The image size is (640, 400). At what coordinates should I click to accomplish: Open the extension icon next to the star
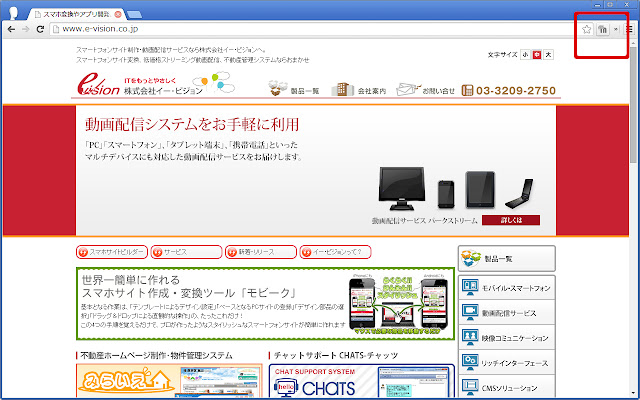click(x=603, y=29)
